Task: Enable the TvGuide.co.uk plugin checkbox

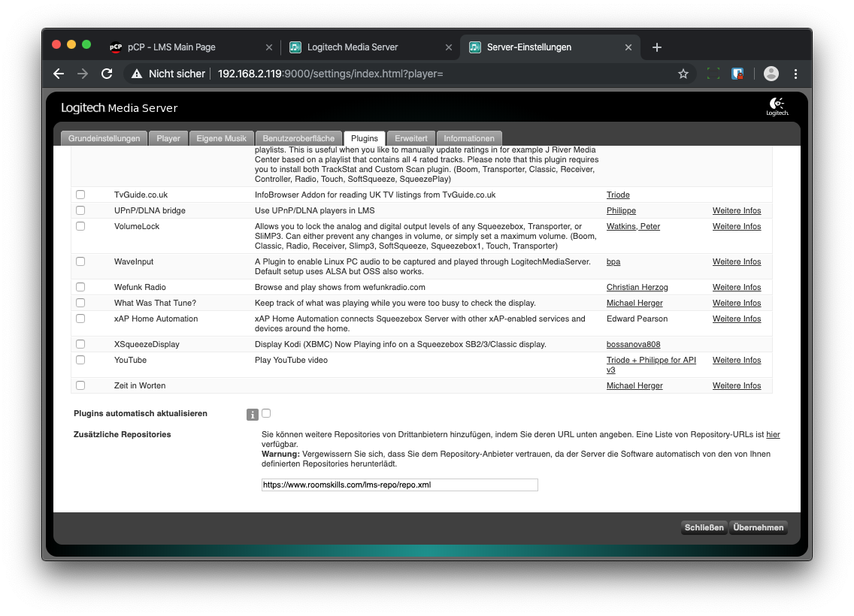Action: (x=80, y=195)
